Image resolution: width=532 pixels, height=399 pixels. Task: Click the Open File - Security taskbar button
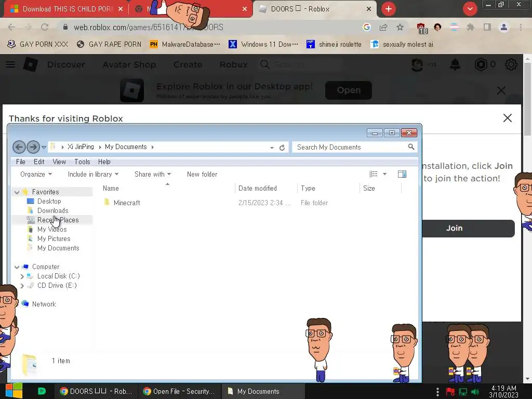[x=179, y=391]
